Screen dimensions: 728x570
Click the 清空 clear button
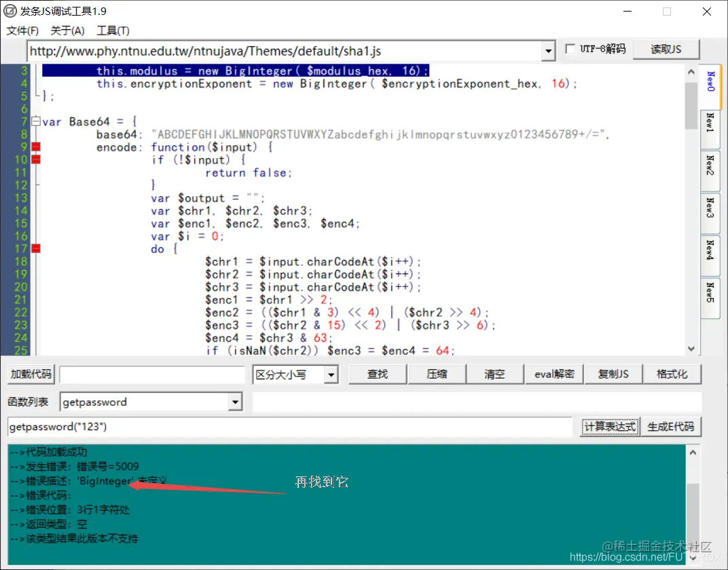coord(494,375)
